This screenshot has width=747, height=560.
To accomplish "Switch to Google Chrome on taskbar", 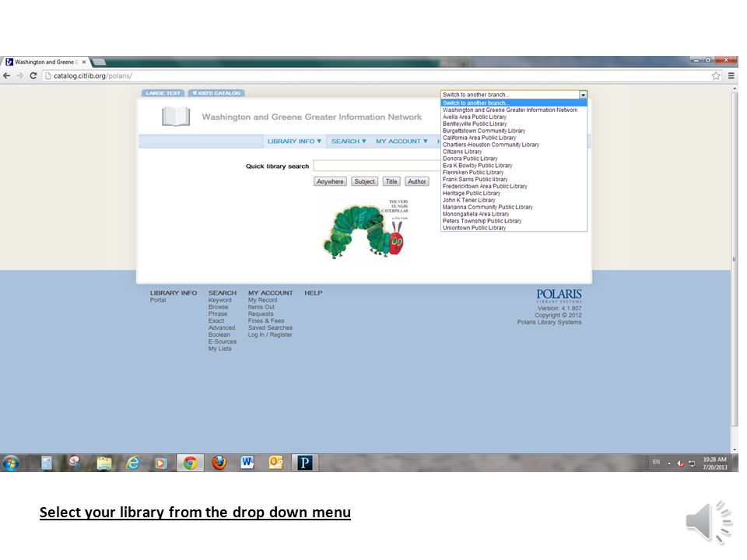I will (190, 463).
